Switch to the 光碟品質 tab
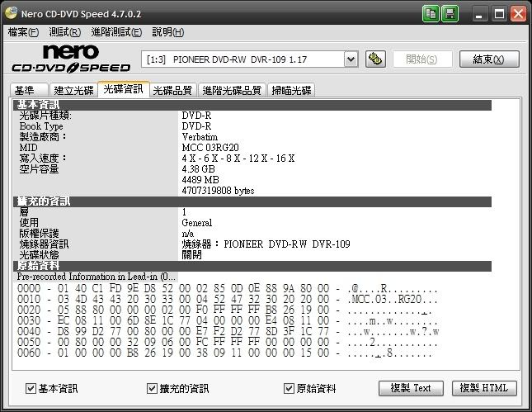Screen dimensions: 532x412 172,90
